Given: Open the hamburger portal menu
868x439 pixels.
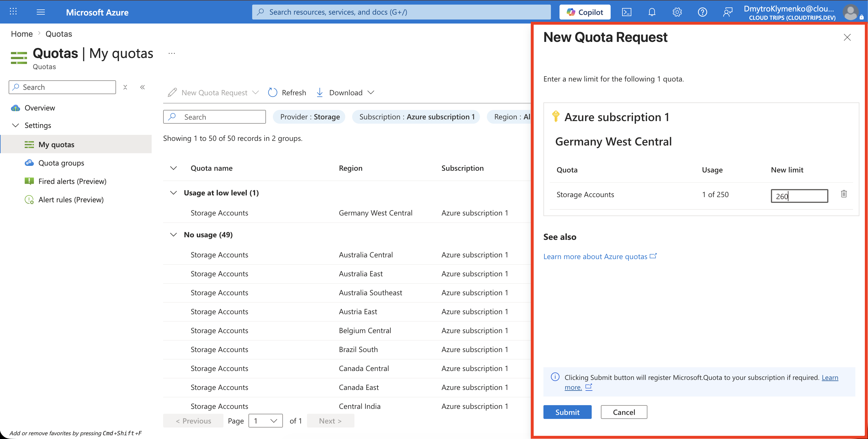Looking at the screenshot, I should (x=41, y=12).
